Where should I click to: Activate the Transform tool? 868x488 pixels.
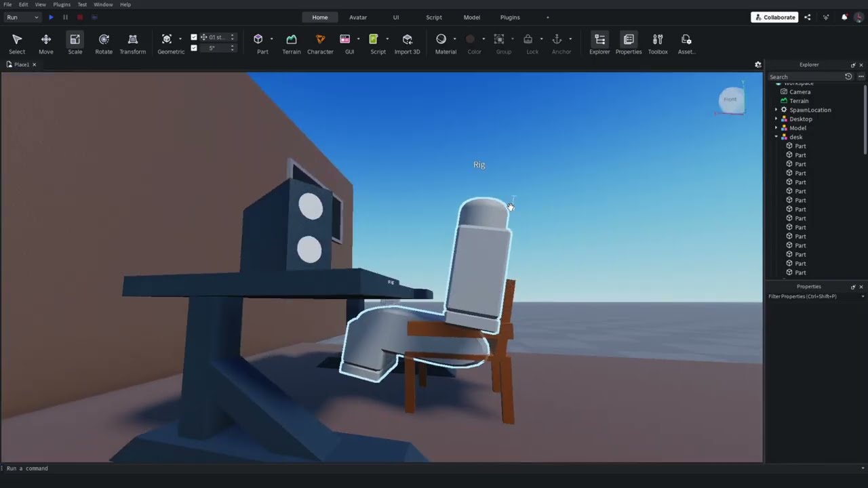133,44
